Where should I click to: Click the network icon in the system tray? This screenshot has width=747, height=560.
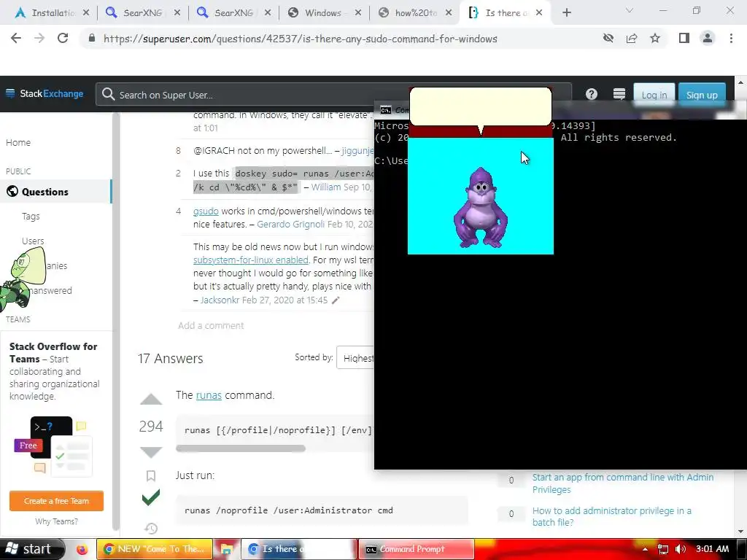pyautogui.click(x=662, y=549)
